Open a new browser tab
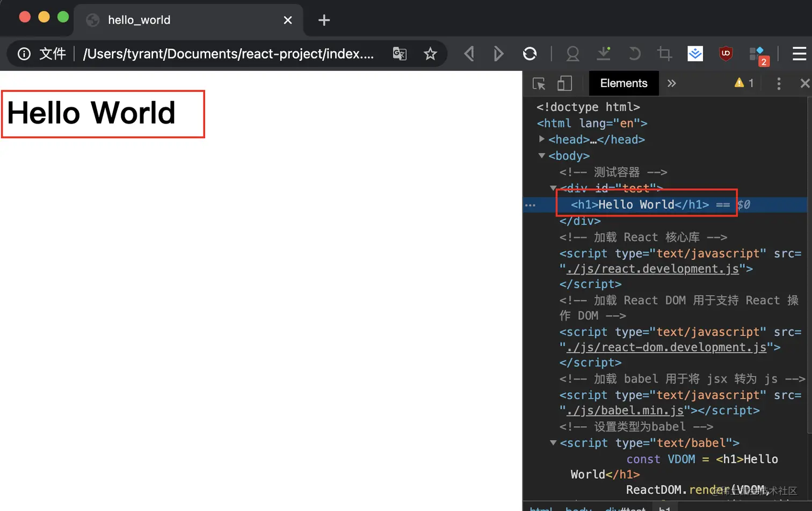812x511 pixels. (324, 20)
